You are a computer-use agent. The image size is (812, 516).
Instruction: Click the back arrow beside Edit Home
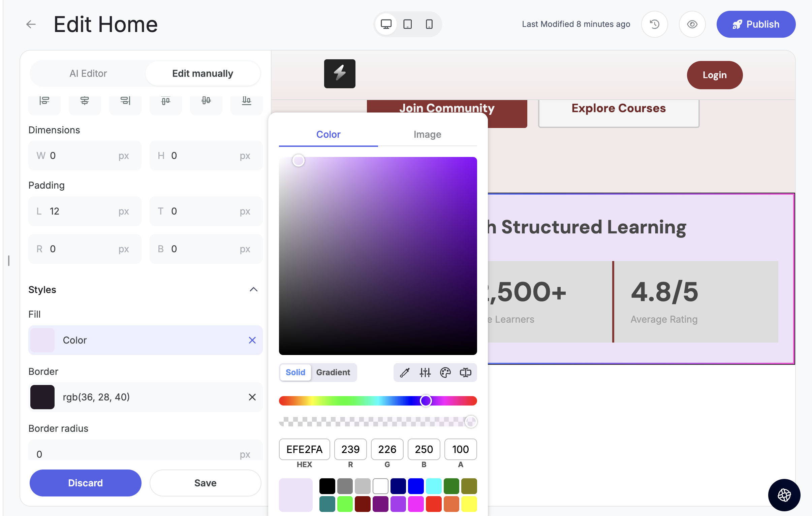(31, 24)
